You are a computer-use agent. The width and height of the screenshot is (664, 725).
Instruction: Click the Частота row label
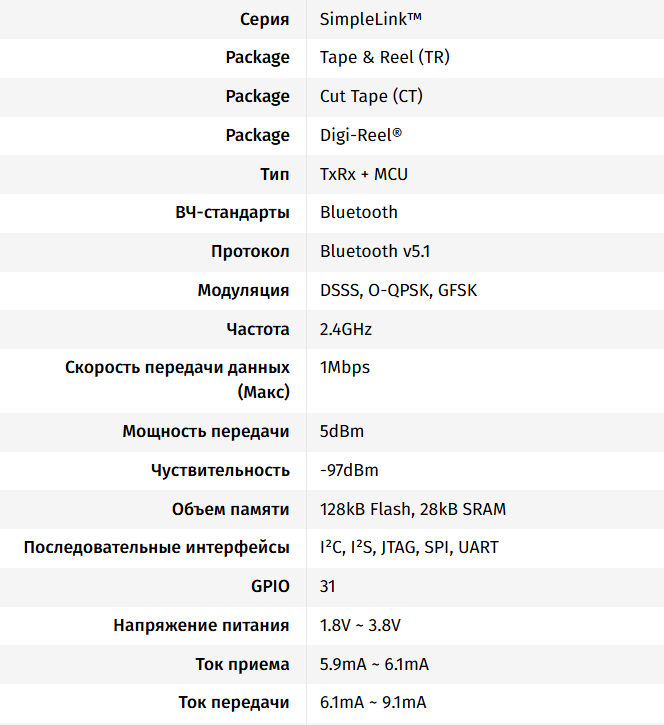tap(258, 329)
